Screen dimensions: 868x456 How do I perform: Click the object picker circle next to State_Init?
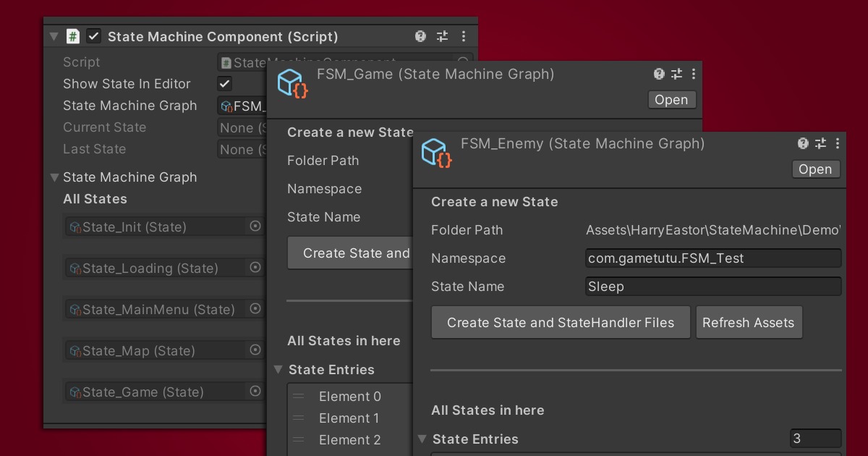[255, 227]
